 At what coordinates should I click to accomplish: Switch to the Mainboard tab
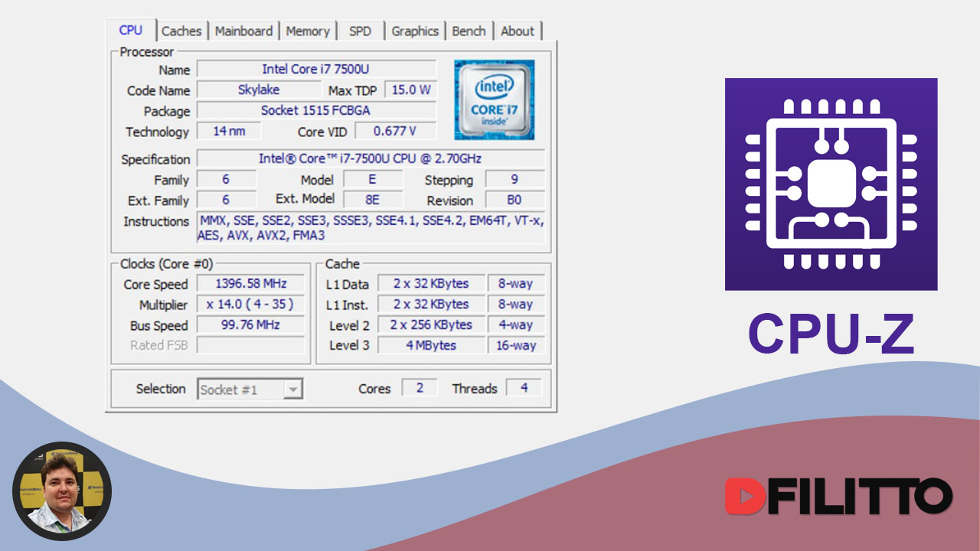pyautogui.click(x=244, y=31)
